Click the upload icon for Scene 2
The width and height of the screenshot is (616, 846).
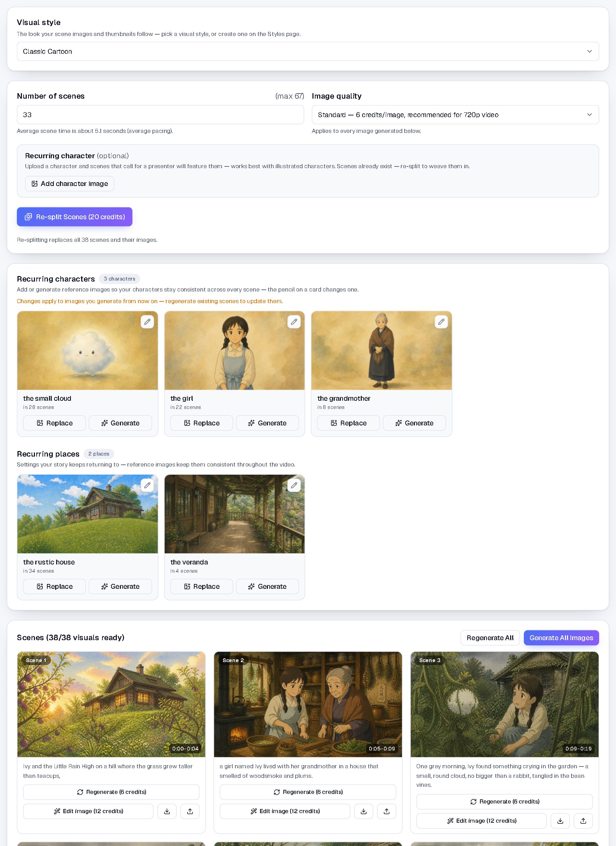386,811
